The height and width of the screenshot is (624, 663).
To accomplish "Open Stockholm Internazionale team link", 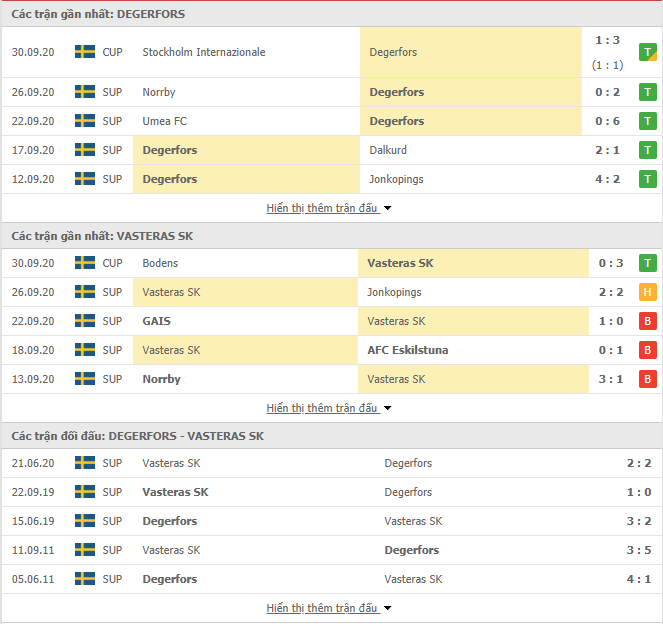I will pyautogui.click(x=204, y=52).
